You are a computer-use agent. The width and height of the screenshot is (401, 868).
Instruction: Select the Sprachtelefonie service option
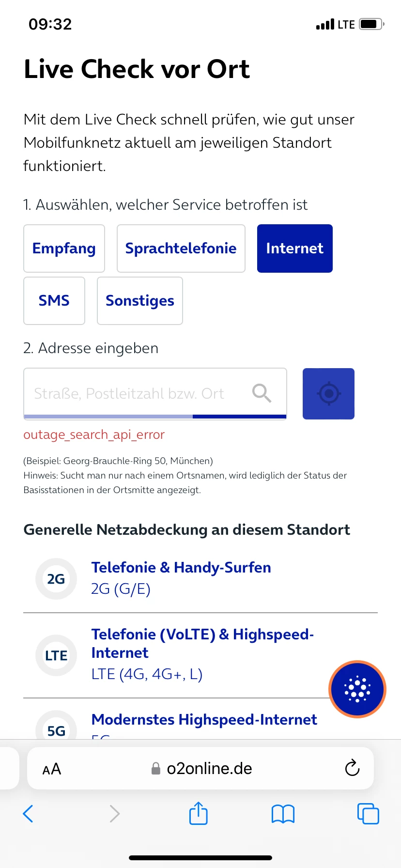pos(181,248)
